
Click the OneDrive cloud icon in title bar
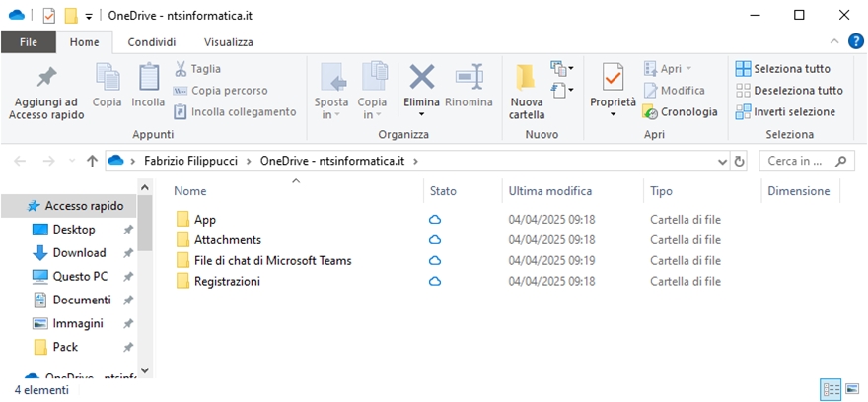pyautogui.click(x=17, y=16)
